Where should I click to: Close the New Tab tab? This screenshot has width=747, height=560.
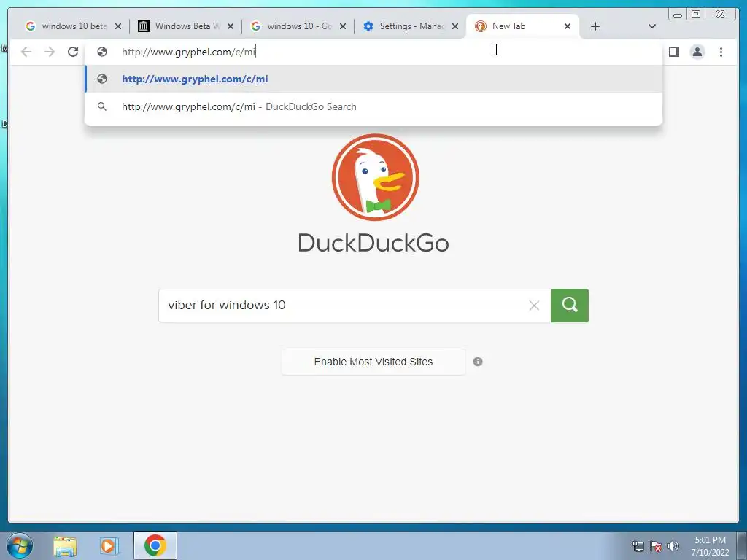click(x=568, y=26)
